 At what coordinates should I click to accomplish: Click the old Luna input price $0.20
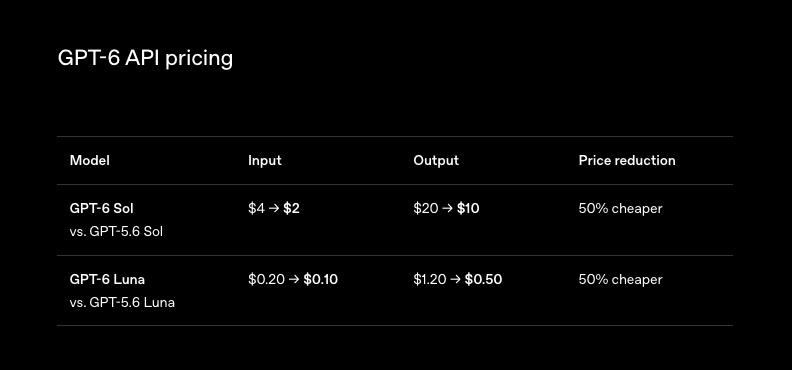[267, 280]
